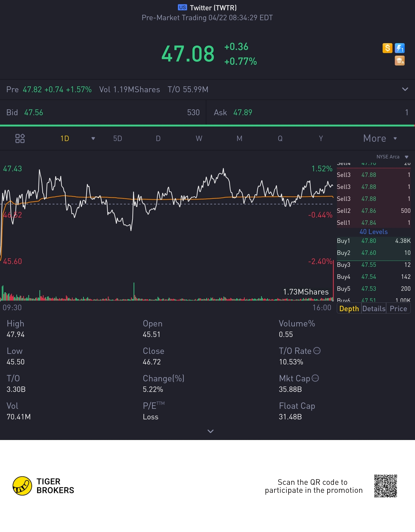Tap the Tiger Brokers logo
The height and width of the screenshot is (532, 415).
pos(43,486)
